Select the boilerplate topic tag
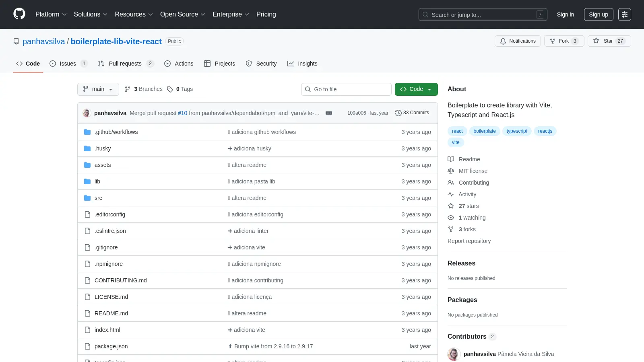This screenshot has width=644, height=362. 485,131
